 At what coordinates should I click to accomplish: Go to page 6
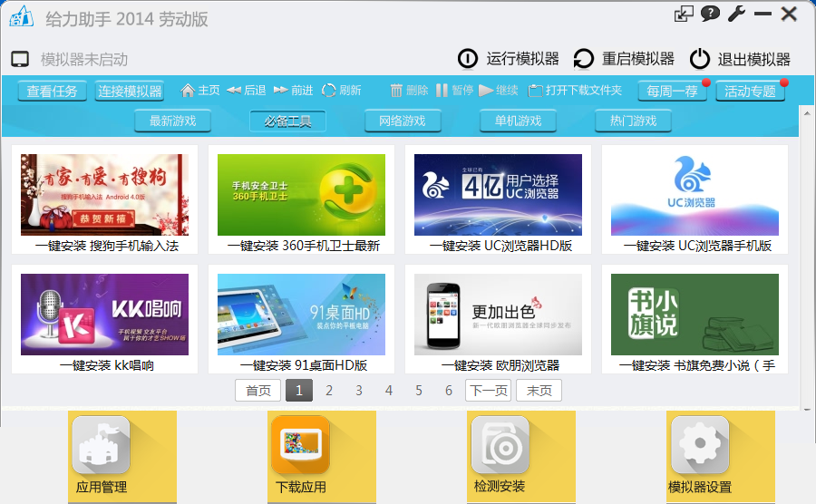[x=449, y=391]
